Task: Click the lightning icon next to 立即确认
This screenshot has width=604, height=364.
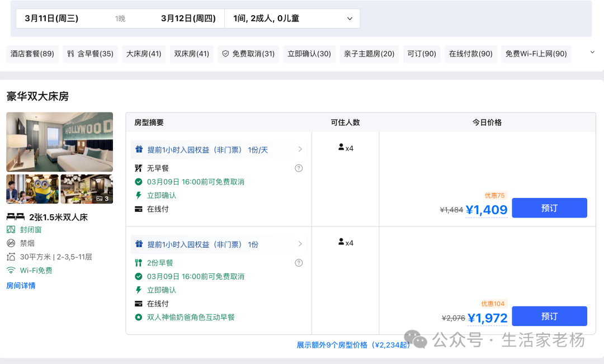Action: point(138,195)
